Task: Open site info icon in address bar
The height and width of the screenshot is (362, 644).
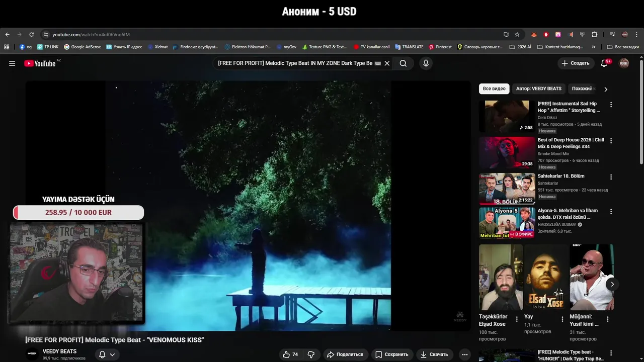Action: tap(46, 35)
